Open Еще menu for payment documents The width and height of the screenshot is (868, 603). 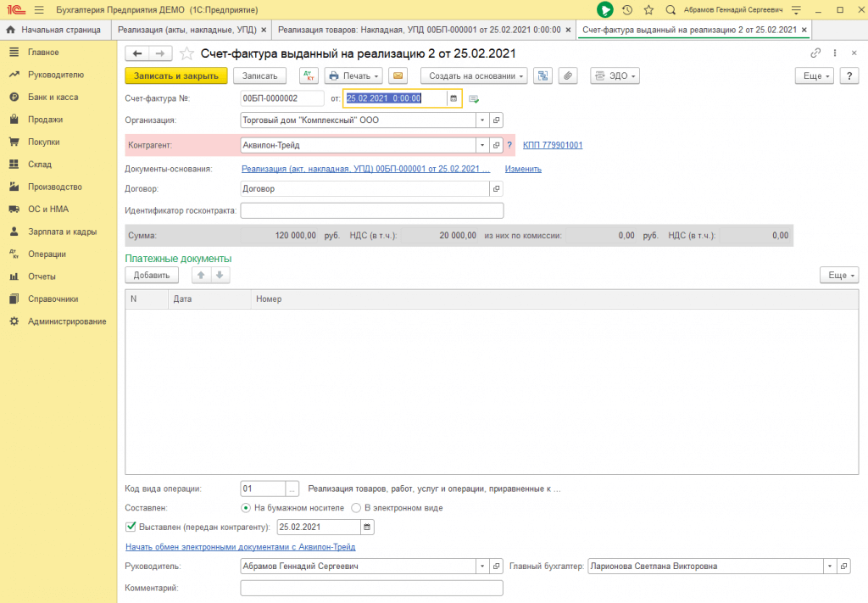tap(839, 275)
